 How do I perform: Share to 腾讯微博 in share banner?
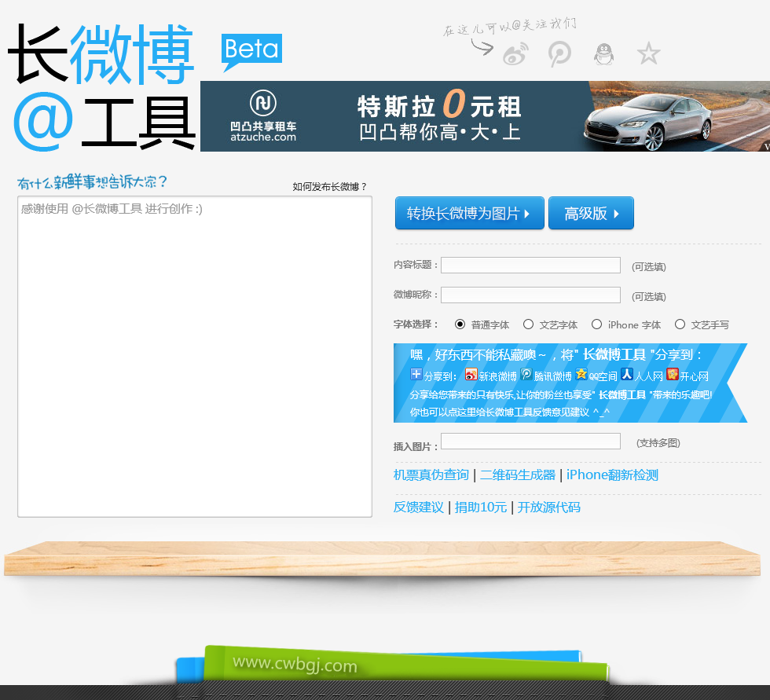click(546, 376)
